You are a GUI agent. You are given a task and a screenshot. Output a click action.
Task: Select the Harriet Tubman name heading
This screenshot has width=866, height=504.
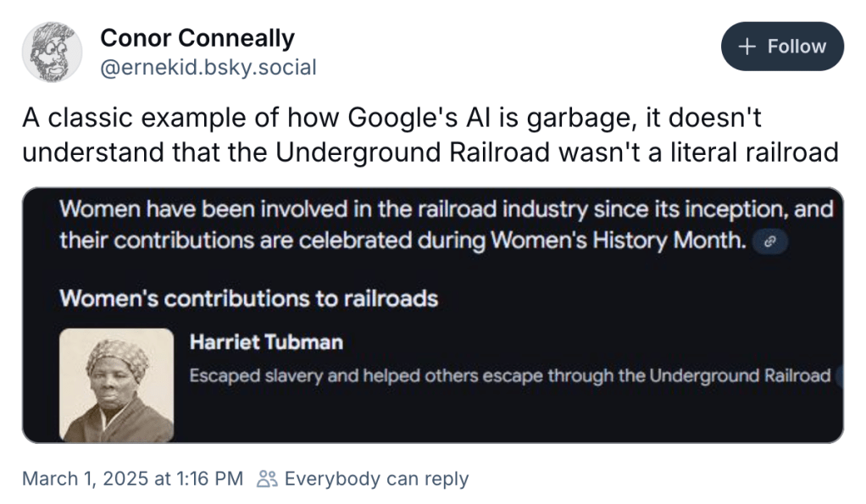[x=266, y=342]
